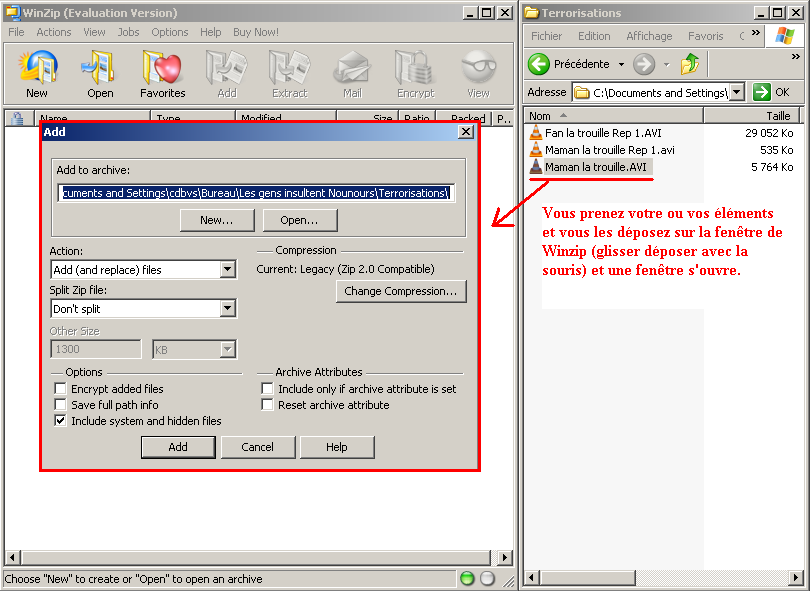Viewport: 810px width, 591px height.
Task: Expand the Adresse path dropdown
Action: point(737,92)
